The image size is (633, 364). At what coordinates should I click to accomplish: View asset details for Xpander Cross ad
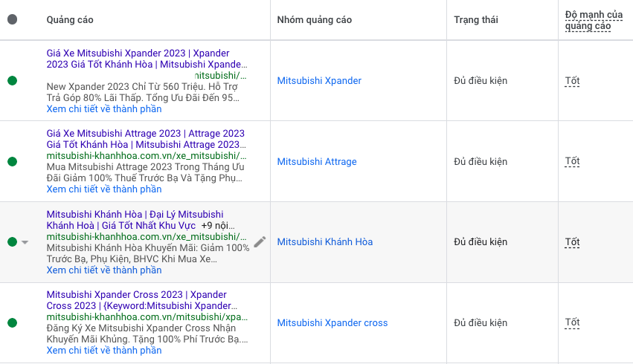click(x=103, y=351)
